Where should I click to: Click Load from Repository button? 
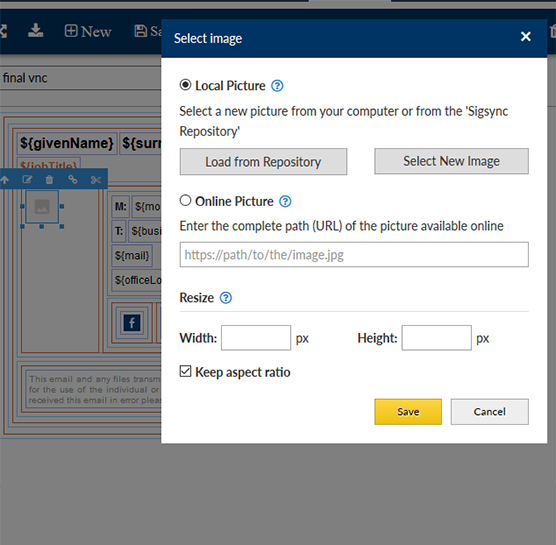point(263,162)
